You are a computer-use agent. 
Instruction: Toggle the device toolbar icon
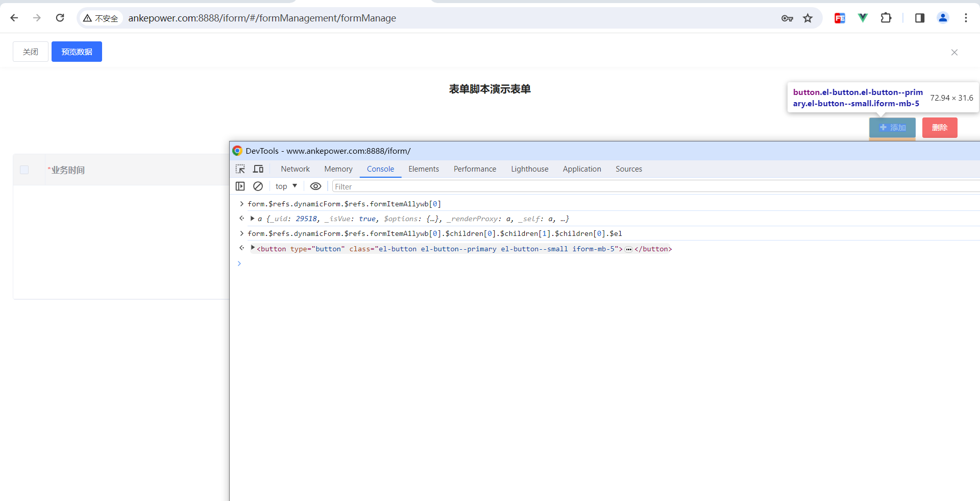[x=258, y=169]
